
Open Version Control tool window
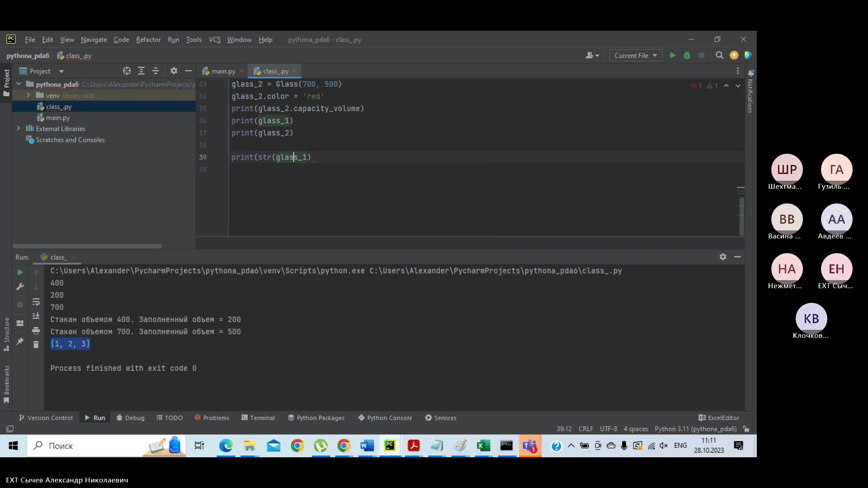click(x=46, y=418)
